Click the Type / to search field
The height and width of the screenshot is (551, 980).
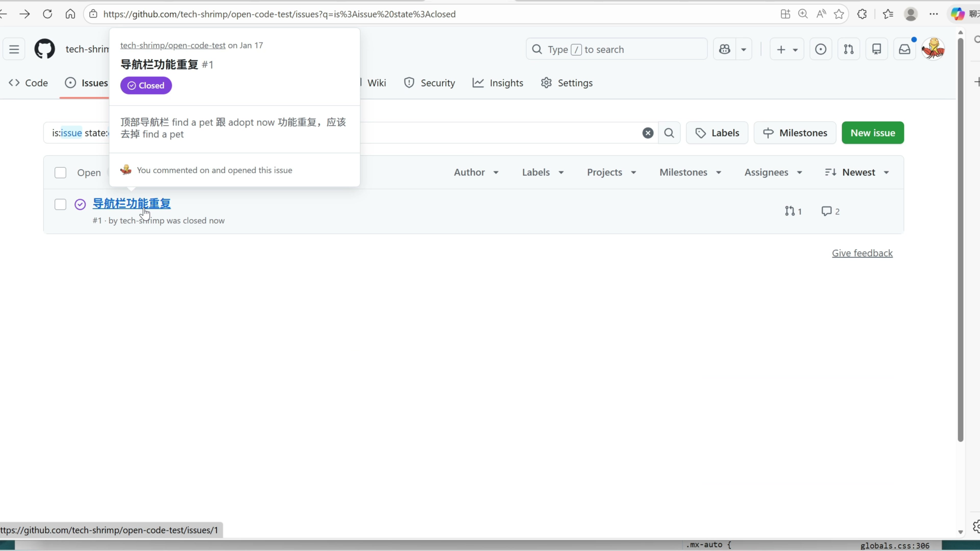tap(616, 49)
